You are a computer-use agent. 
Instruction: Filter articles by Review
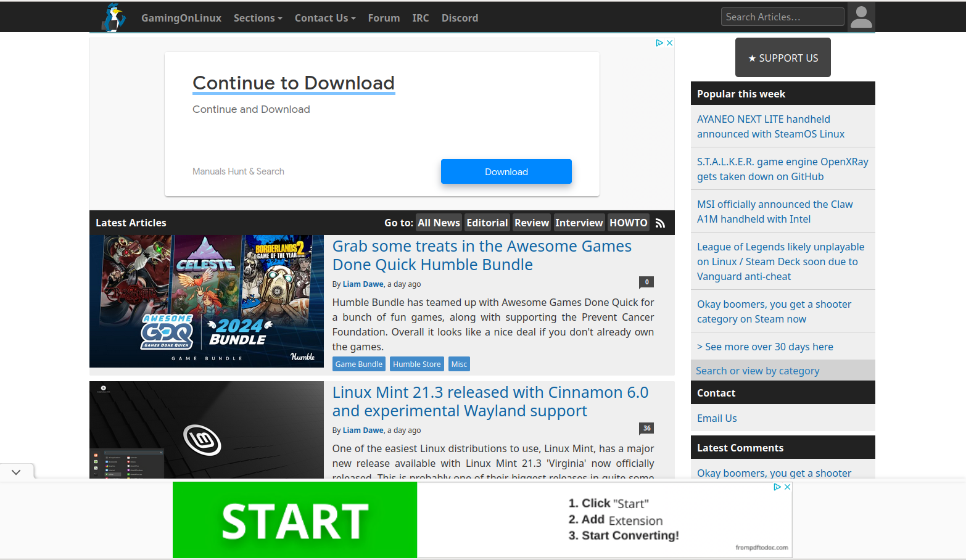[x=532, y=223]
